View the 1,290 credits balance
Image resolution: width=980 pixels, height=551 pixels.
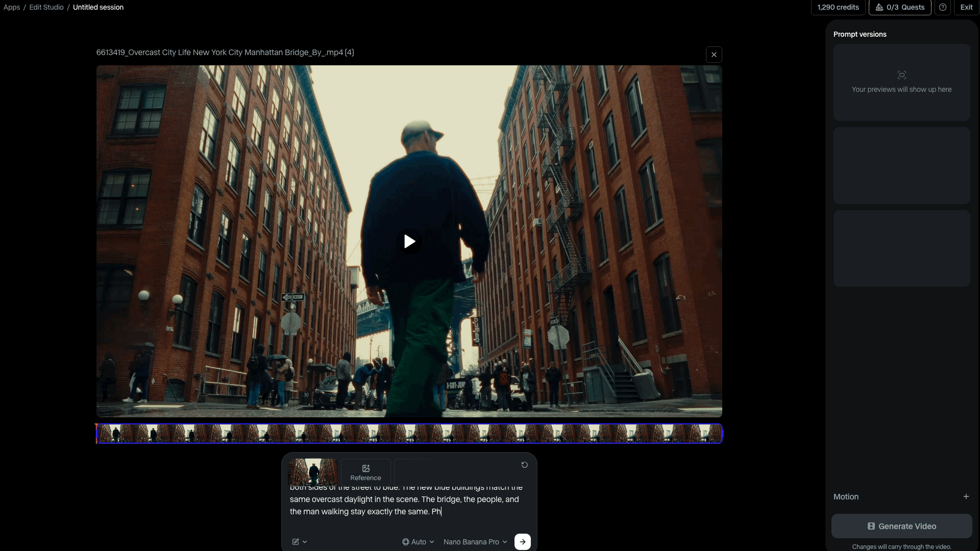tap(838, 7)
